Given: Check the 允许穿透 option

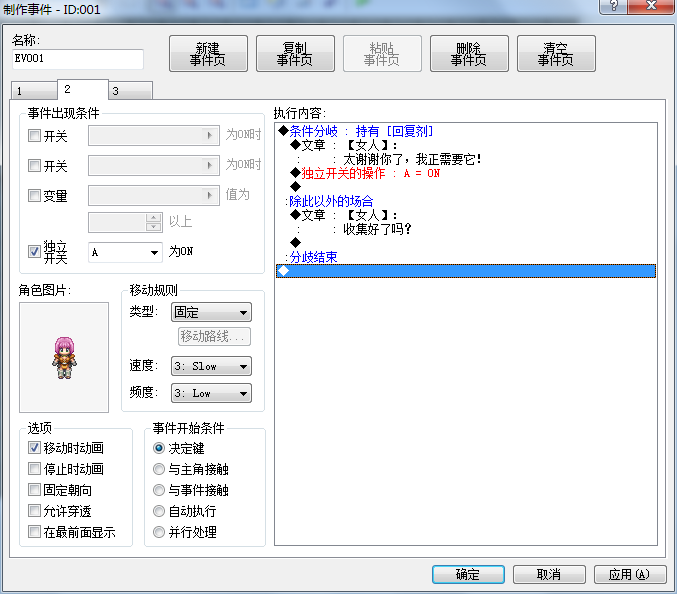Looking at the screenshot, I should click(34, 511).
